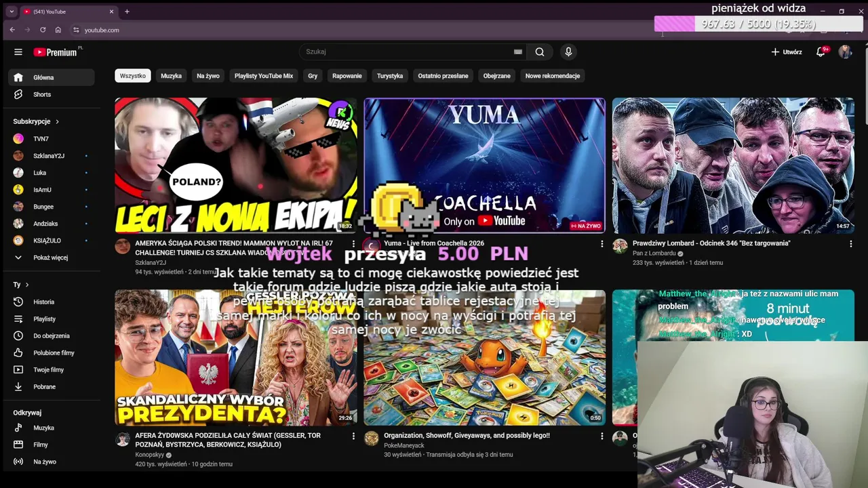
Task: Expand the Ty section
Action: click(21, 285)
